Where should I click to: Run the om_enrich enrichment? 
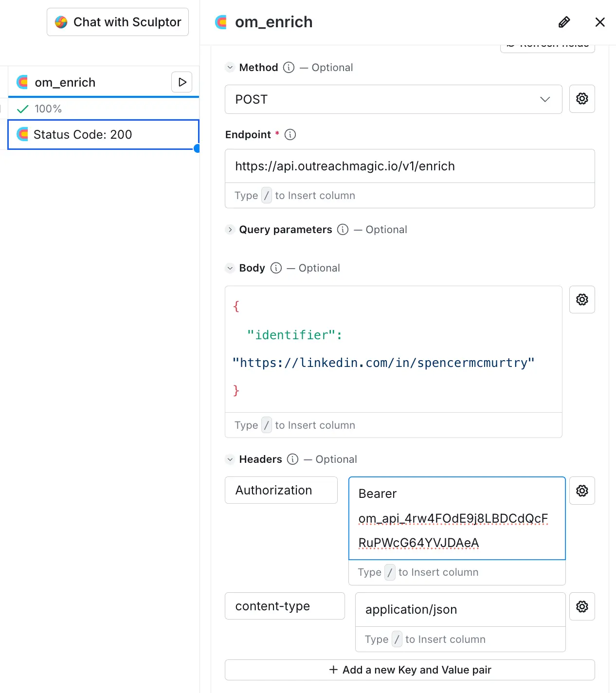click(182, 82)
